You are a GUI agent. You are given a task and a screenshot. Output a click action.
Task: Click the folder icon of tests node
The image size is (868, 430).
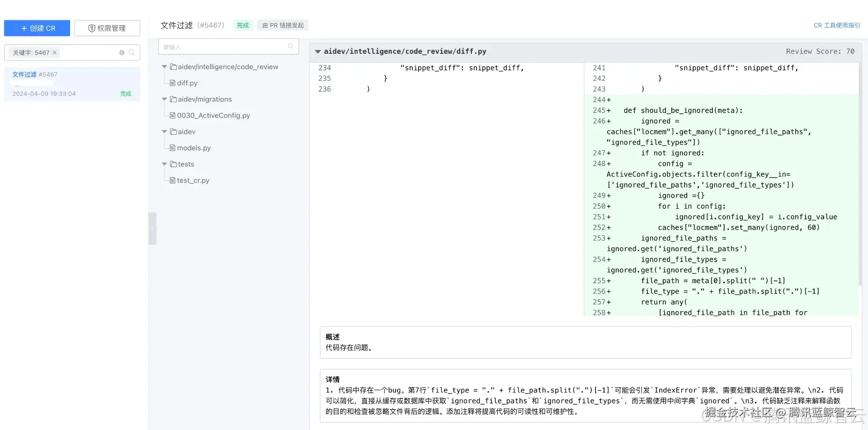[173, 164]
